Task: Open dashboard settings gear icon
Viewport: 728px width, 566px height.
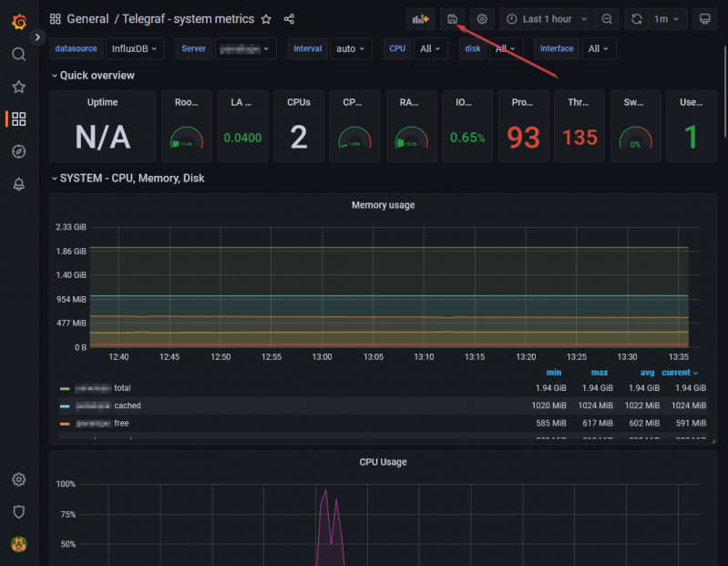Action: (482, 19)
